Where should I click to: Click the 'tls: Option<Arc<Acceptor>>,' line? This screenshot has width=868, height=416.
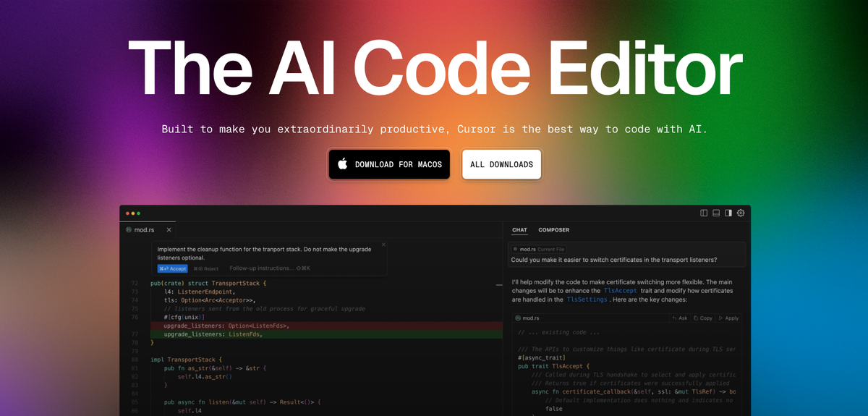coord(210,300)
